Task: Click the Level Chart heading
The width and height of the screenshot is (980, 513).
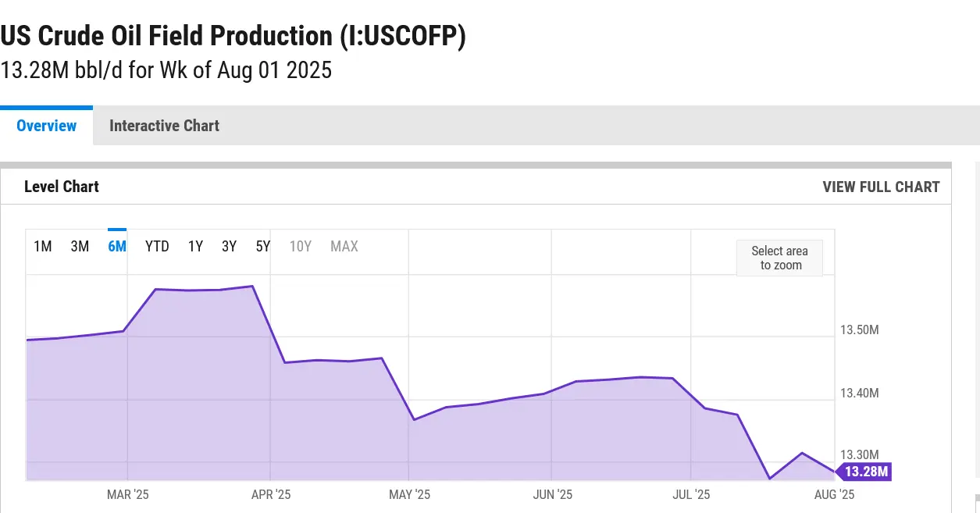Action: coord(62,187)
